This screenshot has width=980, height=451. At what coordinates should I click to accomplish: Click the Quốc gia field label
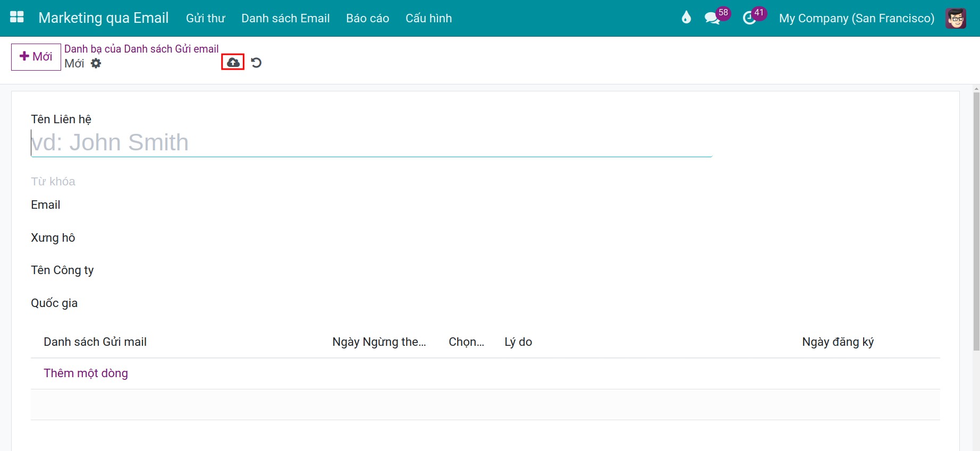click(54, 303)
